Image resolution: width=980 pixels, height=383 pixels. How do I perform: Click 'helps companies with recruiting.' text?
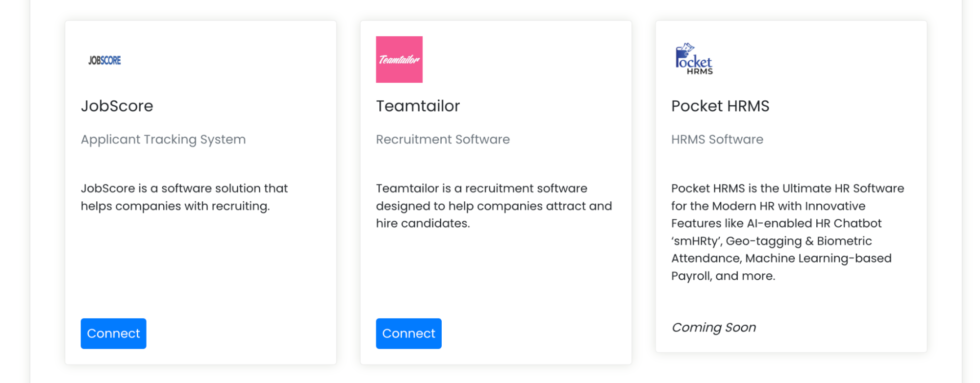pos(175,206)
